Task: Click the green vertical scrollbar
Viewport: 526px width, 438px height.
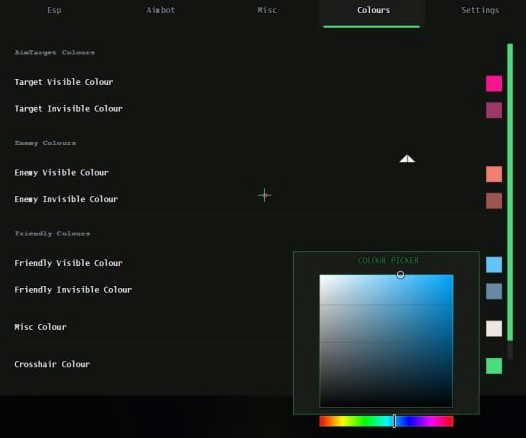Action: [510, 192]
